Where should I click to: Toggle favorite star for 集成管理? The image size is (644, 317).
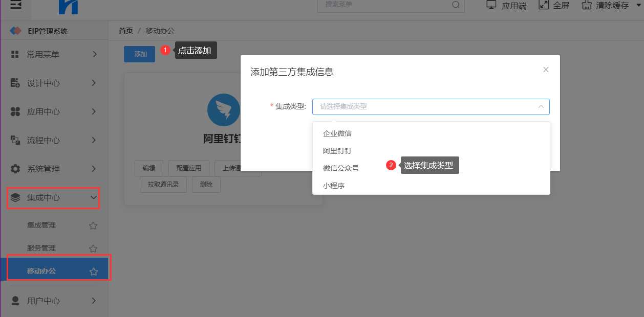pyautogui.click(x=93, y=225)
